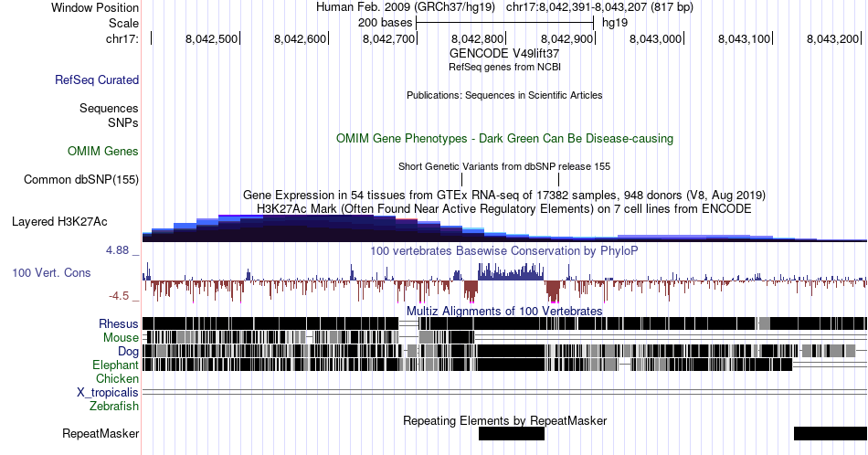Click Short Genetic Variants from dbSNP title

tap(504, 166)
